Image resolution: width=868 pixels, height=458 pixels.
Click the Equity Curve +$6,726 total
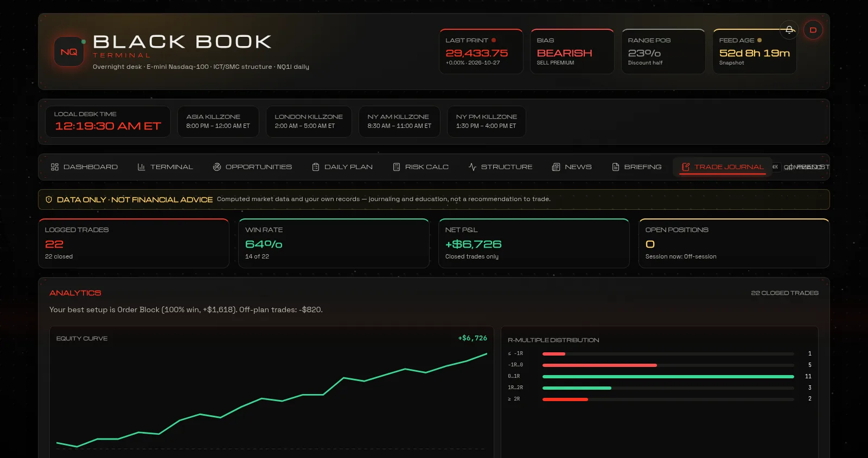[x=473, y=338]
